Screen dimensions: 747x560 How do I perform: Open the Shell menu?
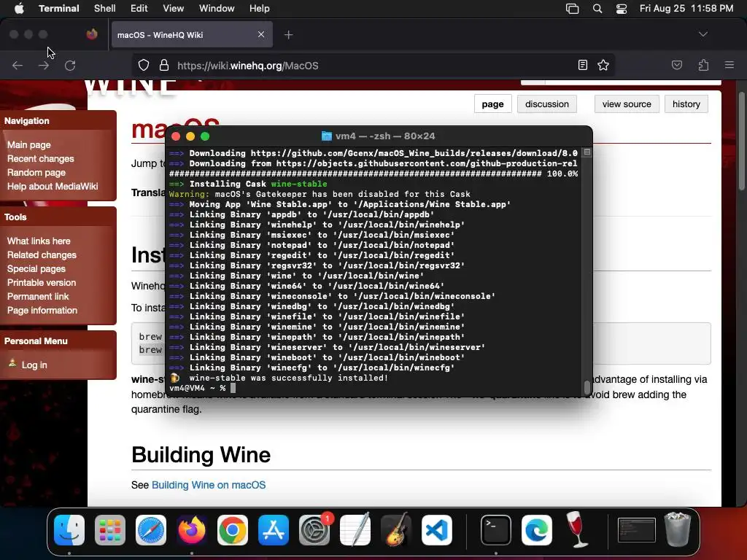click(105, 9)
